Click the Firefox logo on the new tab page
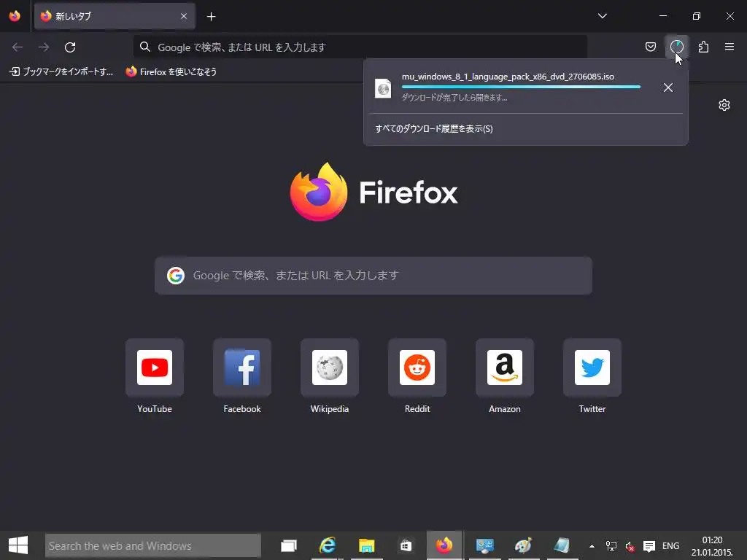This screenshot has height=560, width=747. [x=373, y=192]
